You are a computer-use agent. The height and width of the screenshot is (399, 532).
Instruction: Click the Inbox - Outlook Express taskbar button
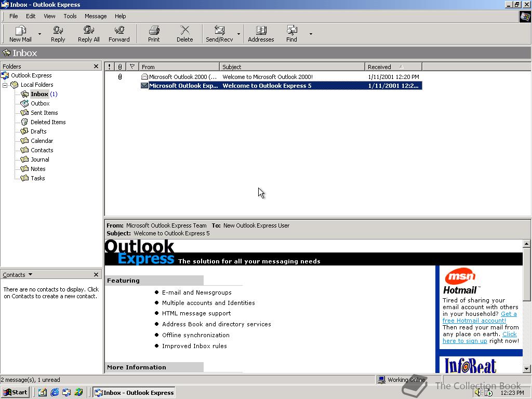134,393
